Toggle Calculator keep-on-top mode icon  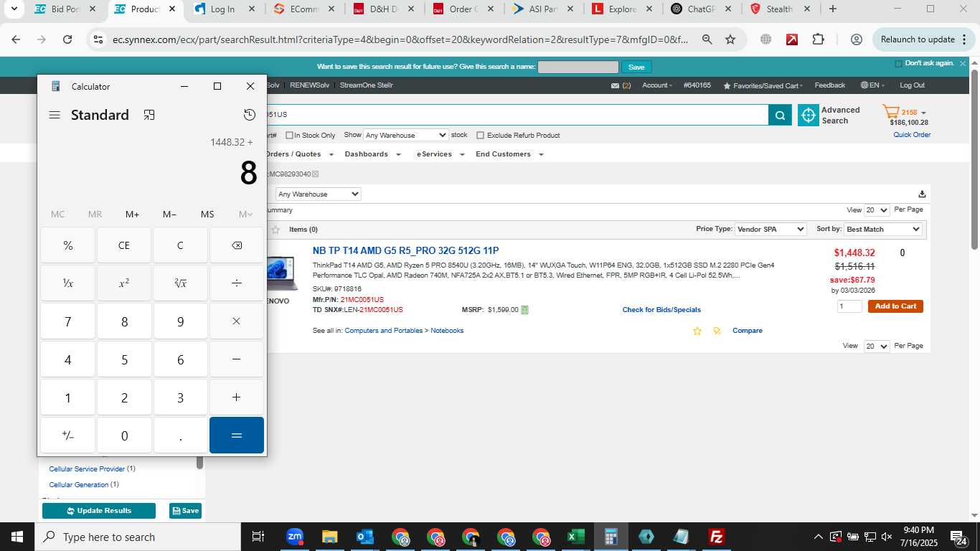click(x=149, y=115)
